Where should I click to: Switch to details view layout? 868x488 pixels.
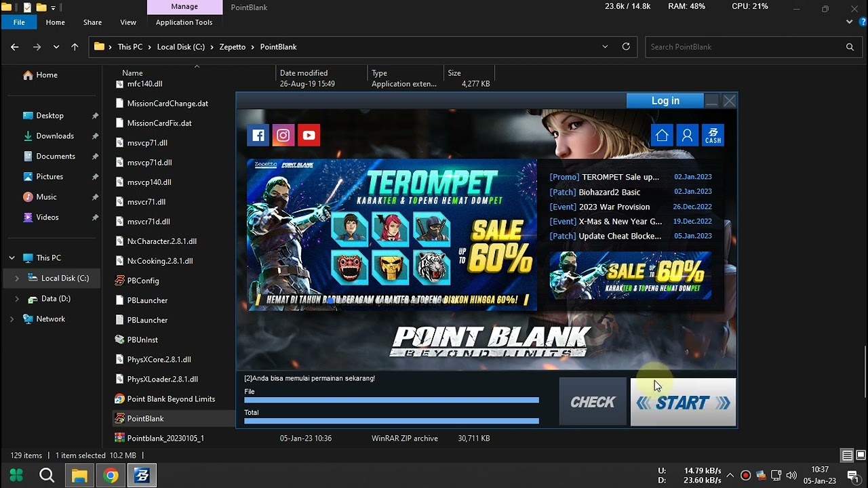[x=847, y=455]
